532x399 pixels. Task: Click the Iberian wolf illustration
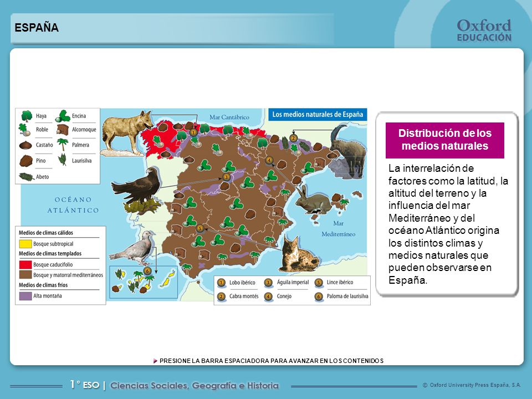[x=127, y=133]
